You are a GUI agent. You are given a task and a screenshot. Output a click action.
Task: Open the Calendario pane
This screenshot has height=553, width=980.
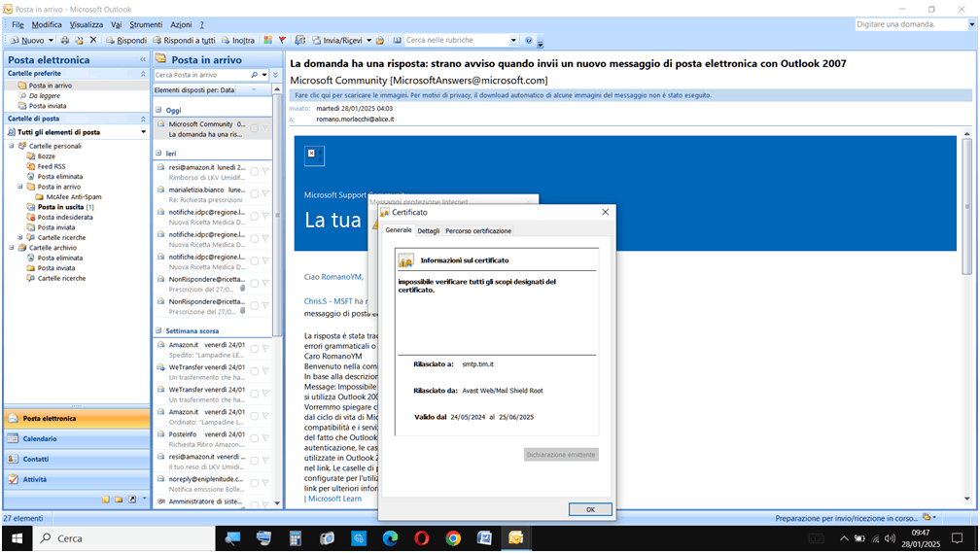tap(77, 438)
